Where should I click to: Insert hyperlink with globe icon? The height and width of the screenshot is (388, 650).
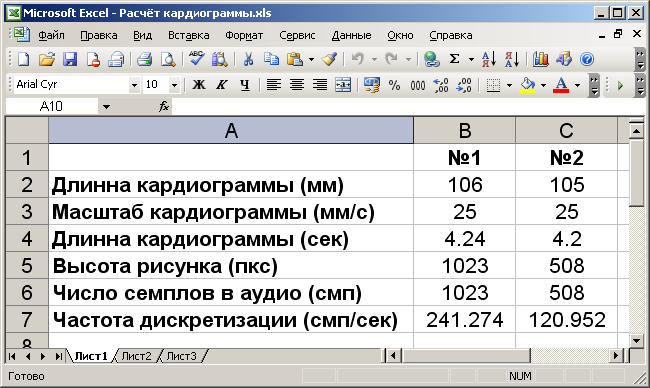[x=432, y=59]
